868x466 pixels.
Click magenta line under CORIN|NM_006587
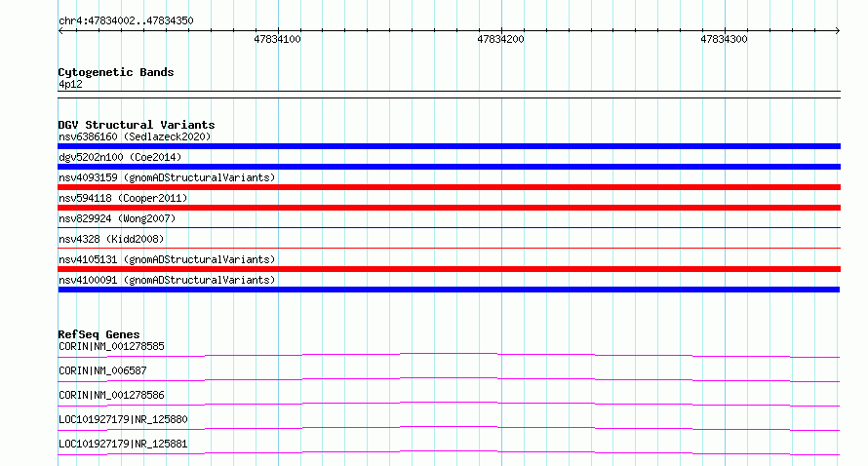coord(449,379)
